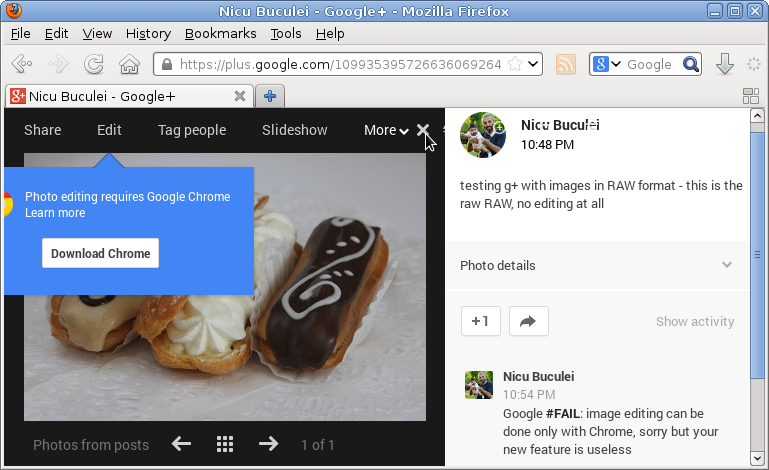Click the lock icon in address bar

tap(167, 64)
